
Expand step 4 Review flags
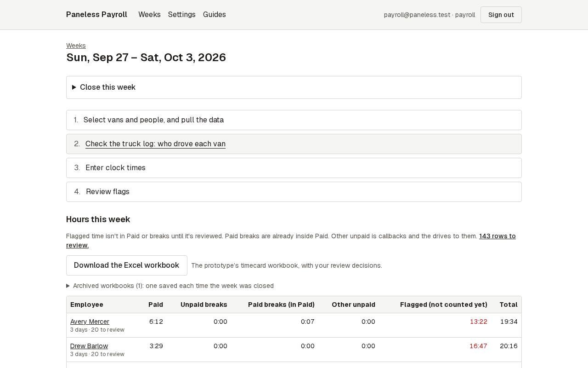[294, 192]
